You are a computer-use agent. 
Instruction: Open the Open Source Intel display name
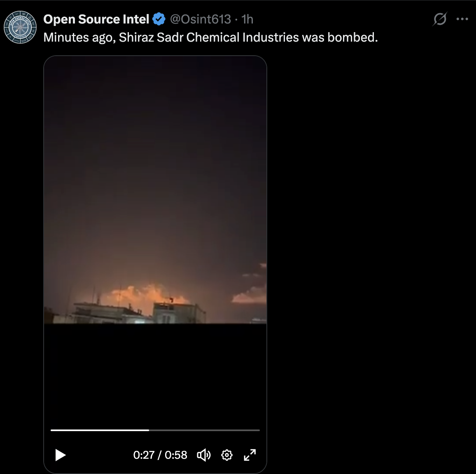click(96, 19)
